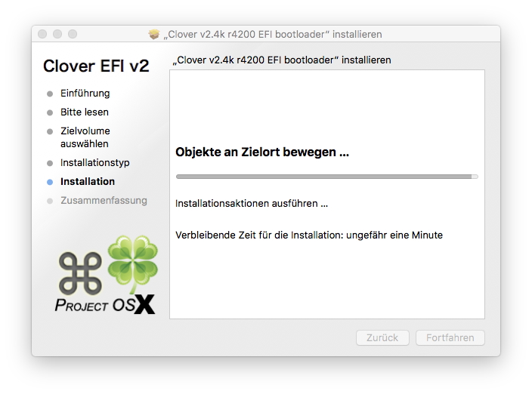Select the Zielvolume auswählen step
532x394 pixels.
85,137
